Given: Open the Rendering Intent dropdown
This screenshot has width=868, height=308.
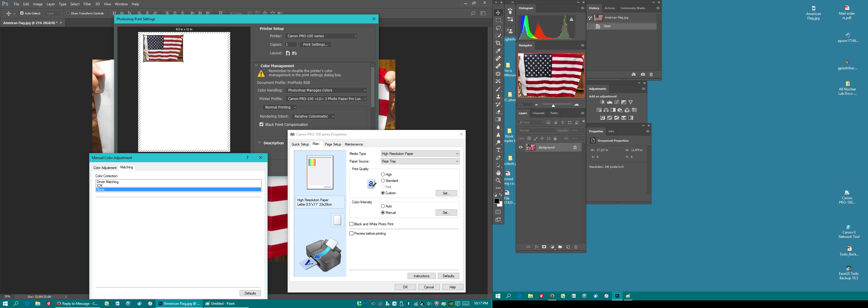Looking at the screenshot, I should click(313, 116).
